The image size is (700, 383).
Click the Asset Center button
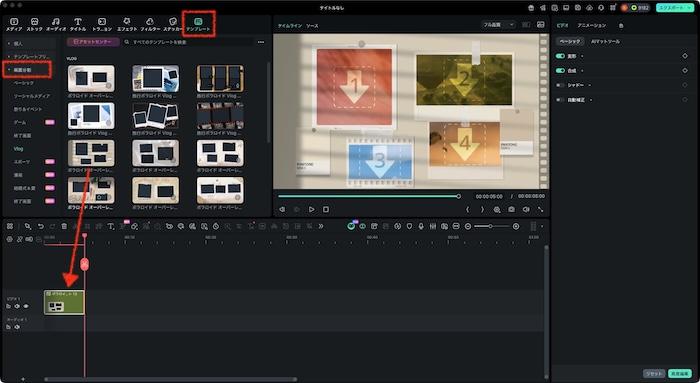coord(93,42)
